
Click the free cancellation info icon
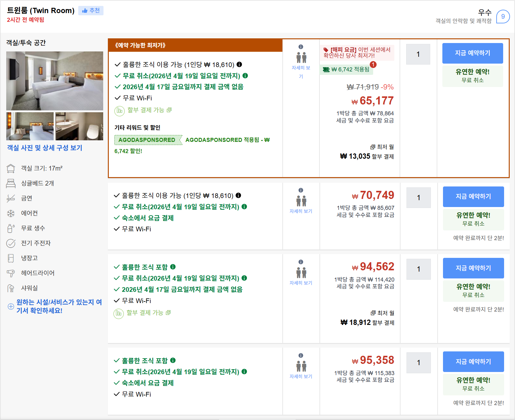tap(245, 76)
